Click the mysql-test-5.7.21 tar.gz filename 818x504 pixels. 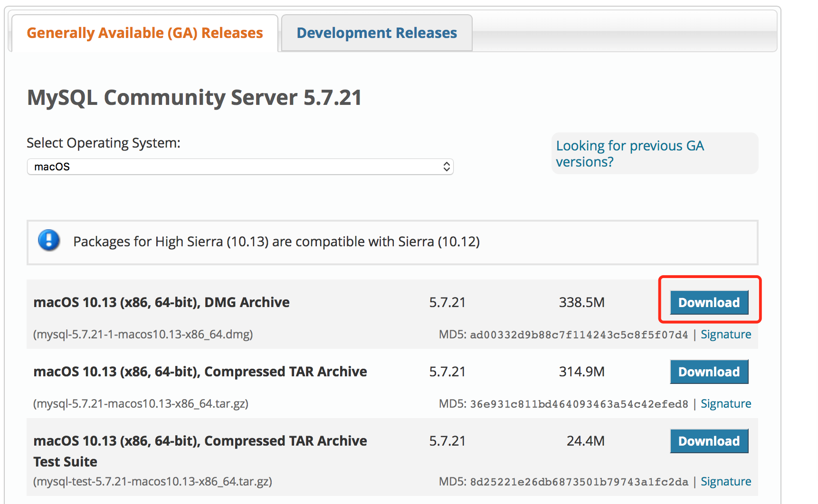[152, 482]
